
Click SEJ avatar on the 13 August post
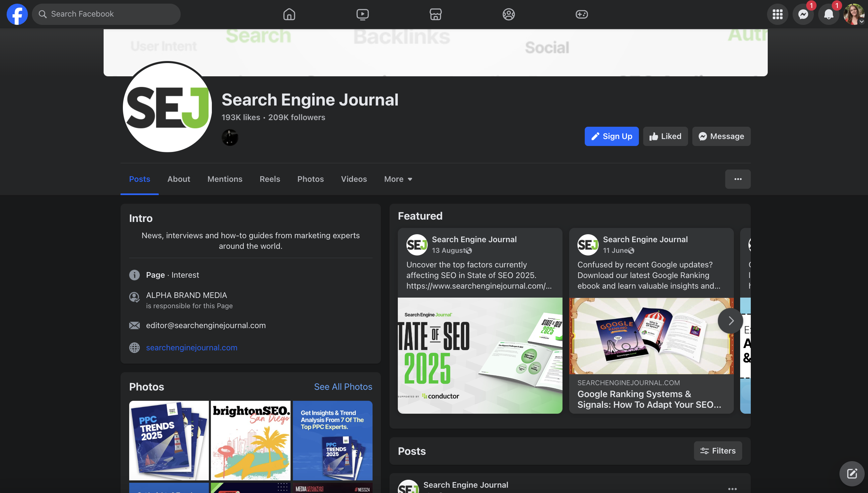(417, 245)
